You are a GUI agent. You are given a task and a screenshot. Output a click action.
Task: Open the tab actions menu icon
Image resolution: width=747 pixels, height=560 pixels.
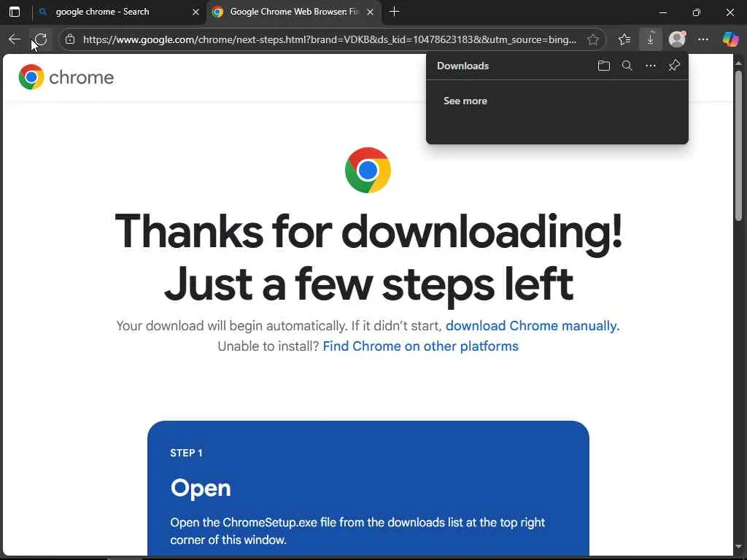(x=15, y=12)
